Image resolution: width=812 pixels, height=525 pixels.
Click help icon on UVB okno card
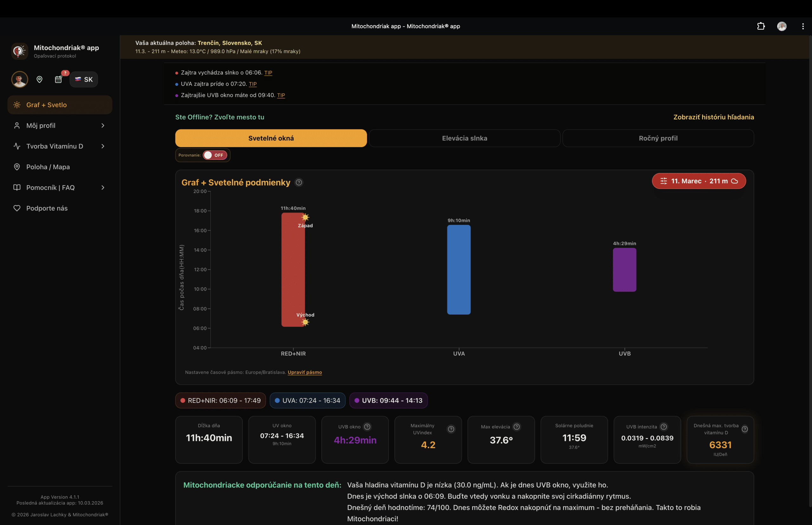(367, 427)
